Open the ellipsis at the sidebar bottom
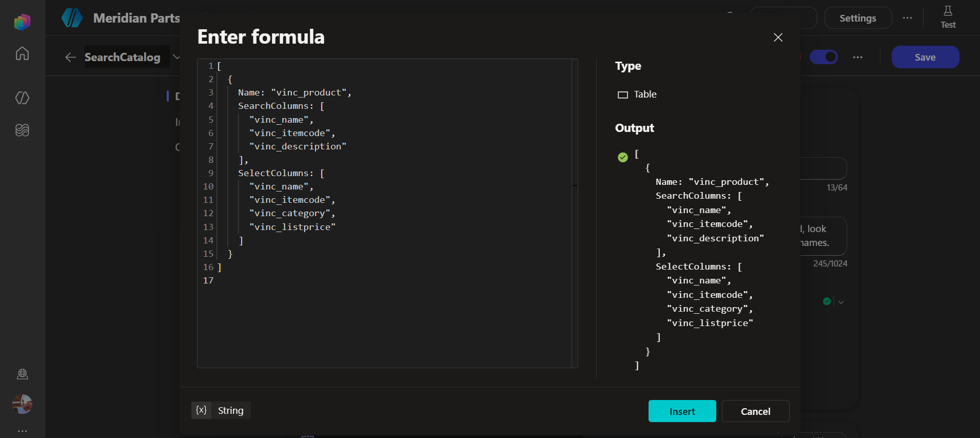 pyautogui.click(x=22, y=431)
